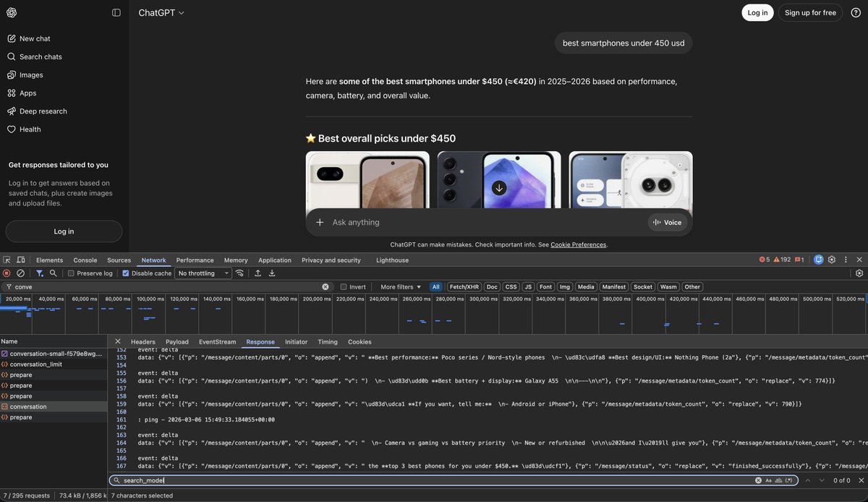Click the scroll-to-bottom arrow over phone images

pos(498,188)
